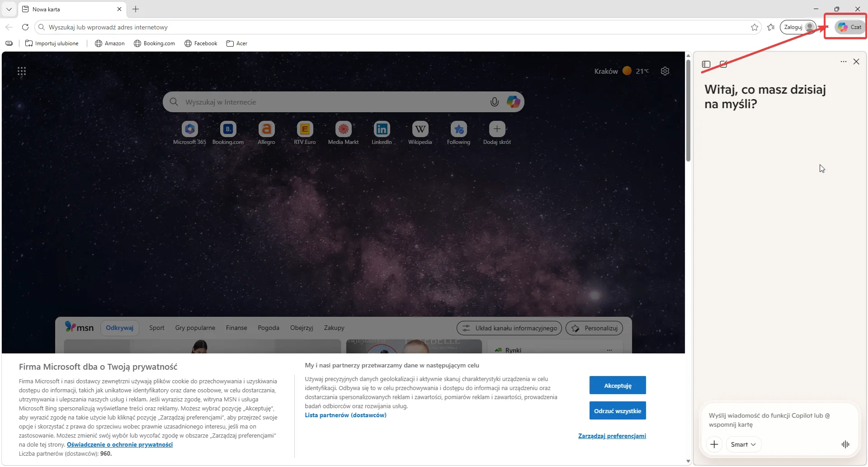Image resolution: width=868 pixels, height=467 pixels.
Task: Start a new Copilot chat icon
Action: 723,64
